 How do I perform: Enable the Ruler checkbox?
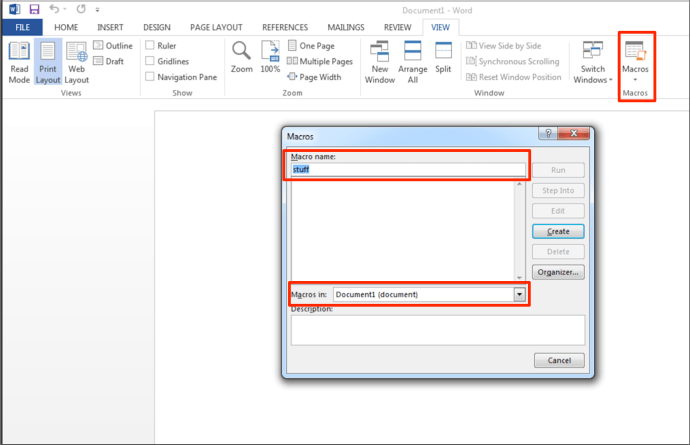[150, 45]
